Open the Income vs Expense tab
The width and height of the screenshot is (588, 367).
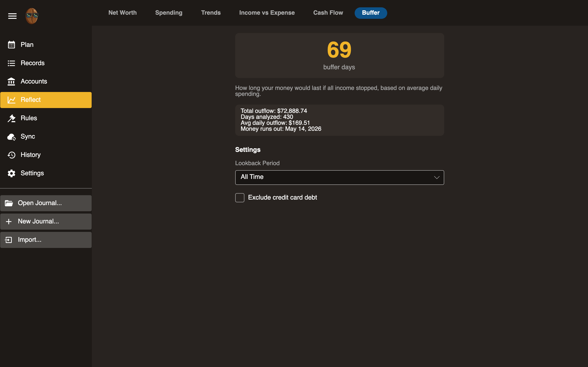coord(267,13)
